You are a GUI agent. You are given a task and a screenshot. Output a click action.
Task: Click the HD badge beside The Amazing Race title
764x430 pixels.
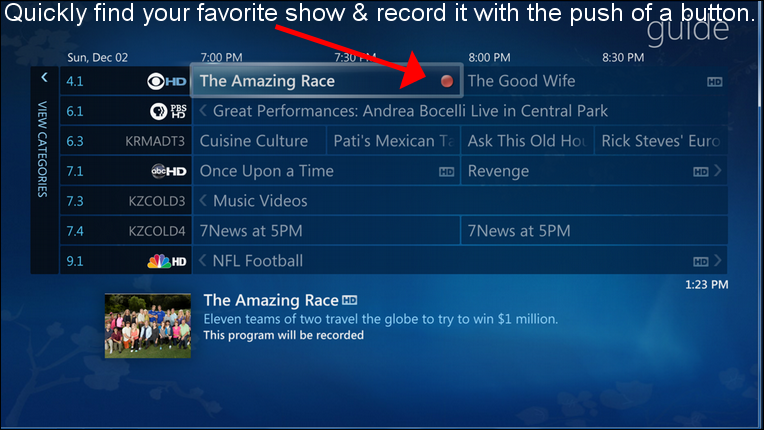(349, 300)
